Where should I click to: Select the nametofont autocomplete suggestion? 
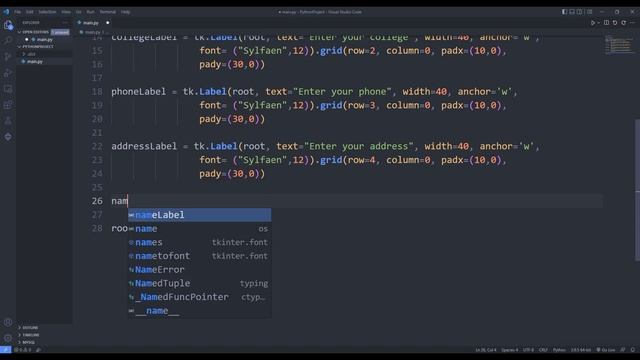tap(200, 256)
